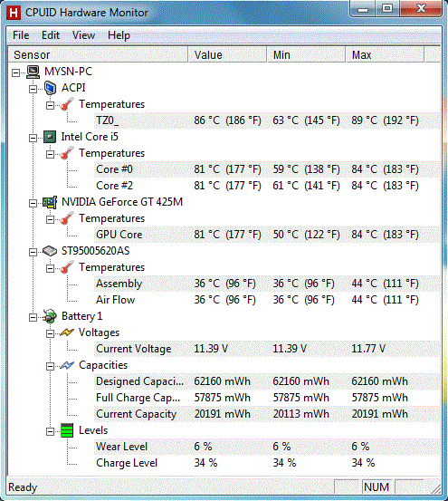Click the thermometer icon under ST95005620AS
The width and height of the screenshot is (448, 501).
pyautogui.click(x=67, y=267)
